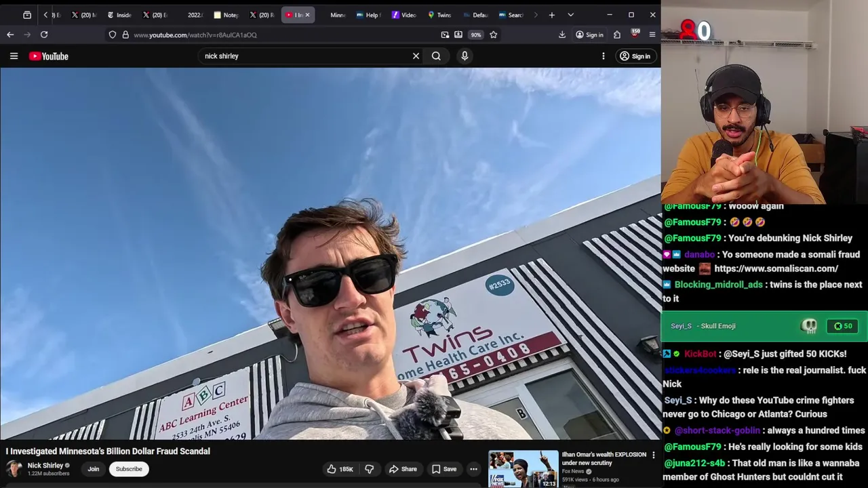The image size is (868, 488).
Task: Expand the list all tabs dropdown
Action: click(570, 15)
